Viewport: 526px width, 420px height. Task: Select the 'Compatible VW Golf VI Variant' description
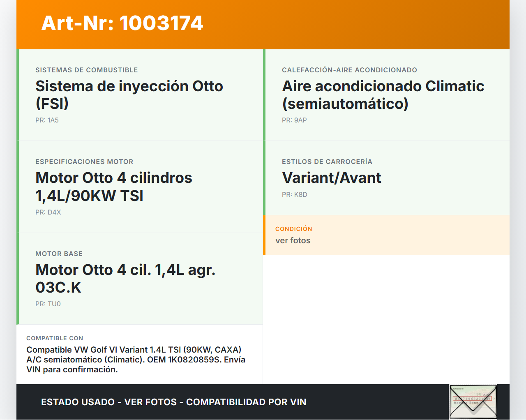(x=136, y=360)
